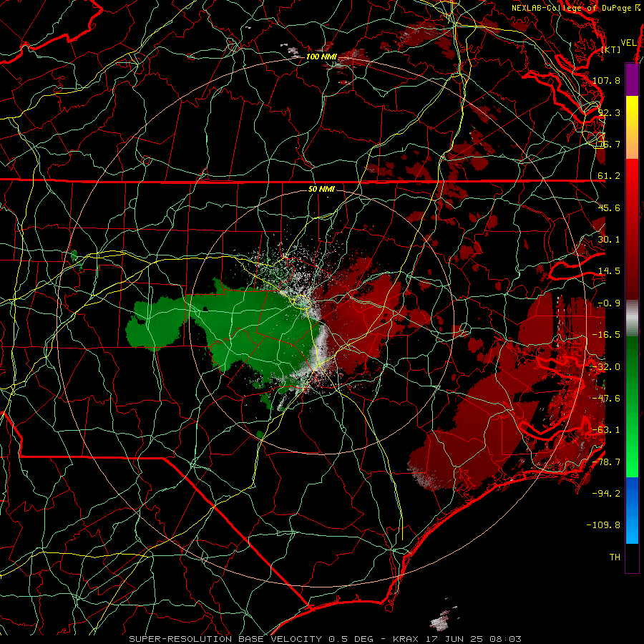The width and height of the screenshot is (644, 644).
Task: Select the 61.2 scale value
Action: pyautogui.click(x=609, y=176)
